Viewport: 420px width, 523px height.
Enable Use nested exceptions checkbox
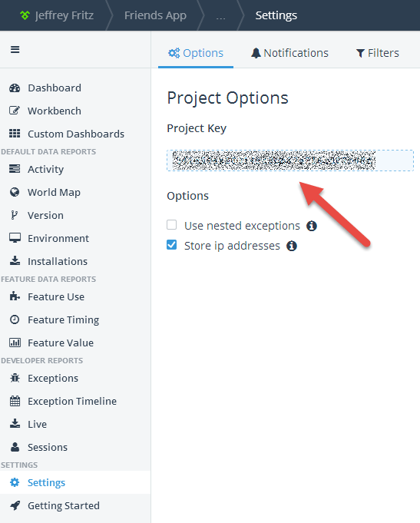(172, 225)
